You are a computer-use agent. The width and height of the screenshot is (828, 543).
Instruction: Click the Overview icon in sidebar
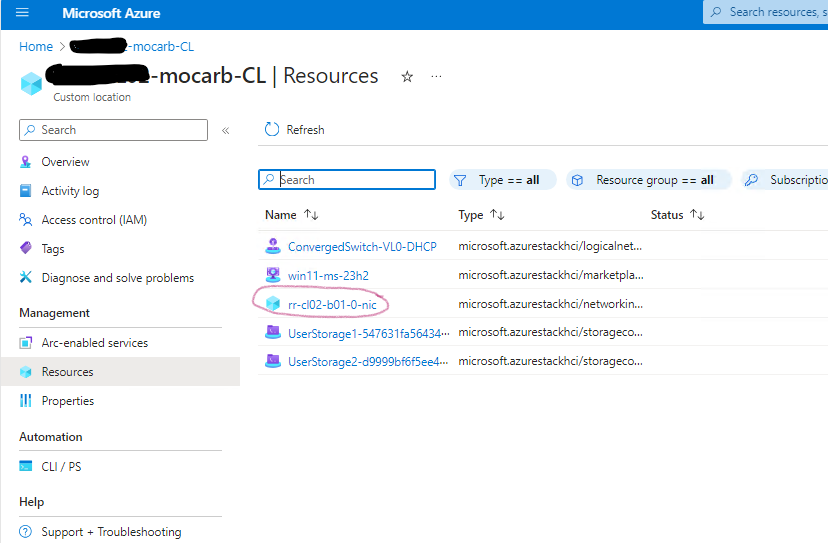pos(25,162)
